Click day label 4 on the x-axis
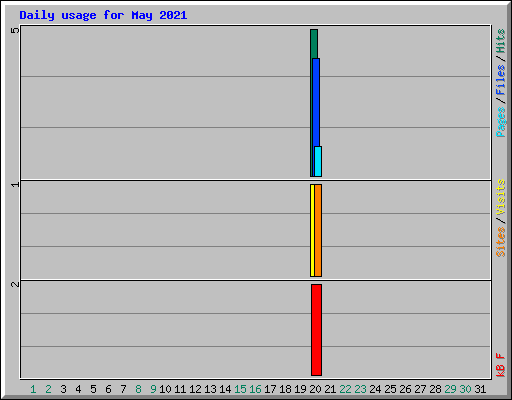512x400 pixels. 78,389
